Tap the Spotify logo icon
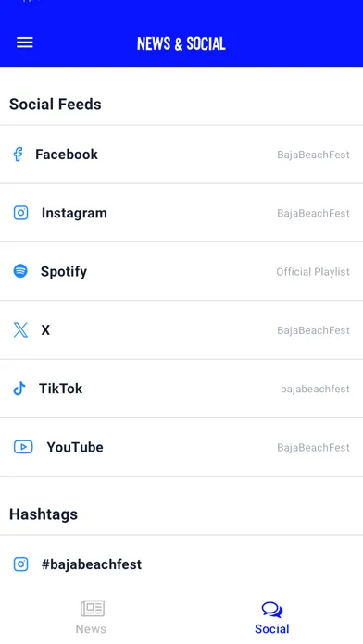Image resolution: width=363 pixels, height=644 pixels. click(x=20, y=271)
